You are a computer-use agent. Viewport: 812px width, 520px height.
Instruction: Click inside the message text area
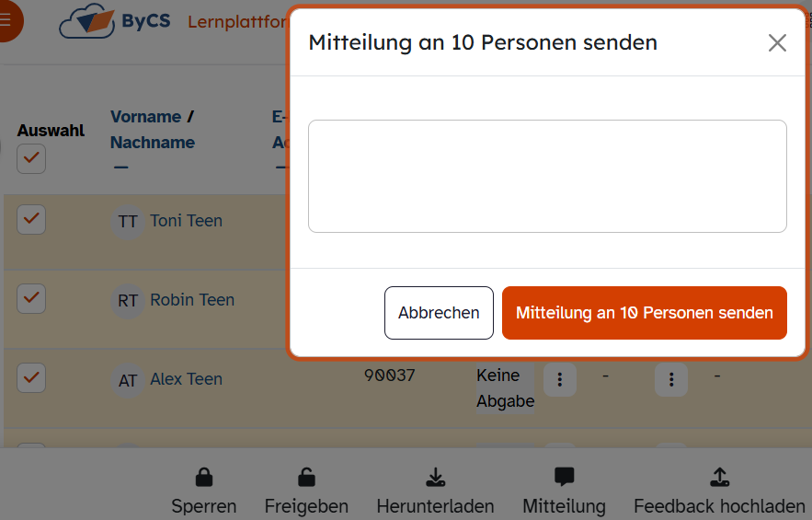(x=547, y=177)
